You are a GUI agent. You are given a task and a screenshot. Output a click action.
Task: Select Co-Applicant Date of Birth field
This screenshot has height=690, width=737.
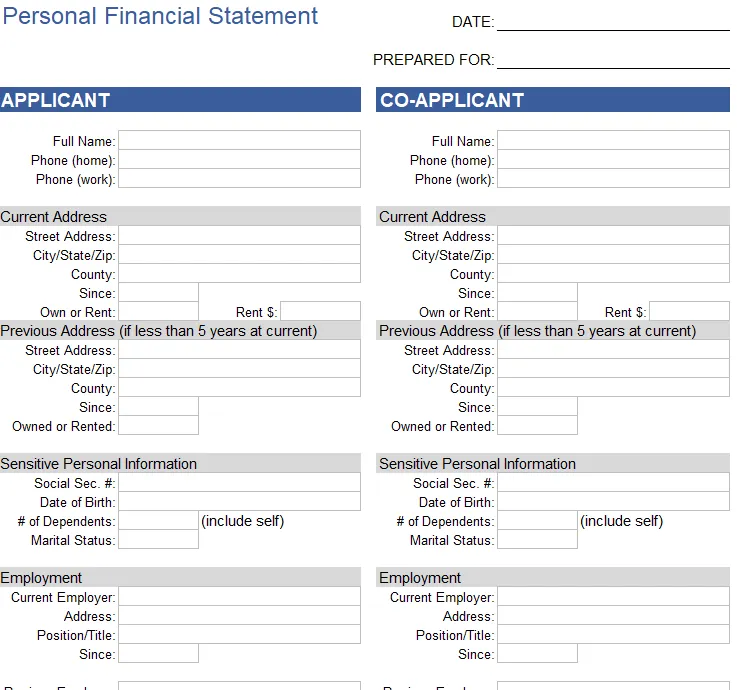(613, 502)
